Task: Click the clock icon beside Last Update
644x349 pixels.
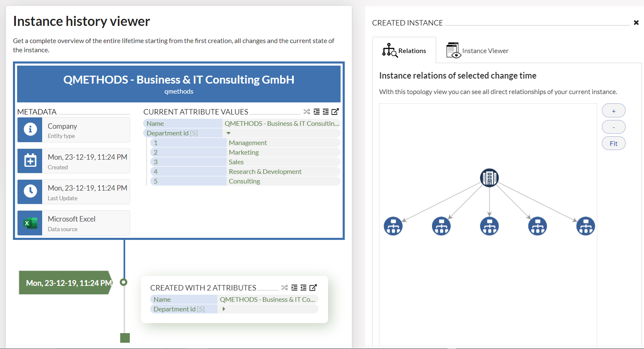Action: coord(30,191)
